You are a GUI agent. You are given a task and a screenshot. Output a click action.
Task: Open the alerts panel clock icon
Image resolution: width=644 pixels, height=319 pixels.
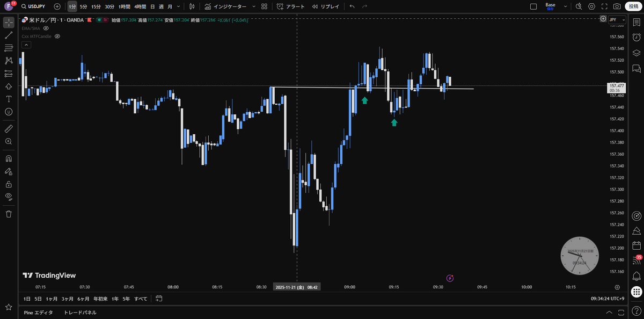(636, 38)
